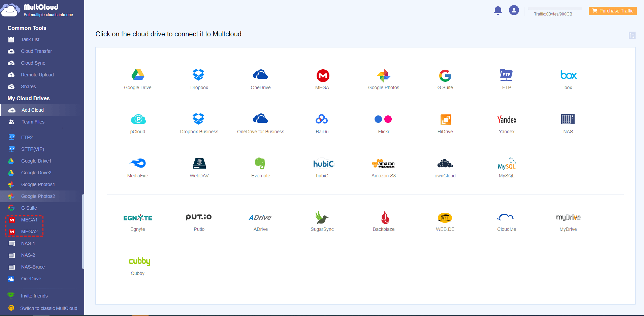Screen dimensions: 644x316
Task: Choose the WebDAV connection
Action: tap(199, 168)
